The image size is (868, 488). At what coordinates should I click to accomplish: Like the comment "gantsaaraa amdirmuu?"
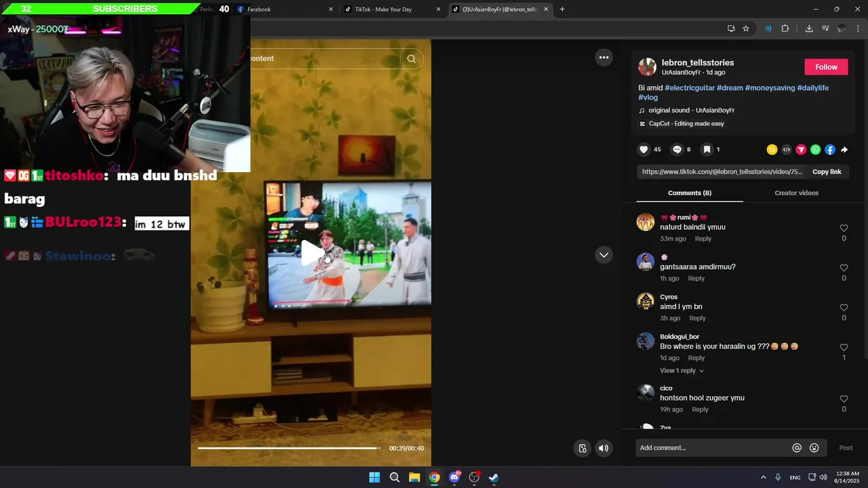pyautogui.click(x=844, y=268)
